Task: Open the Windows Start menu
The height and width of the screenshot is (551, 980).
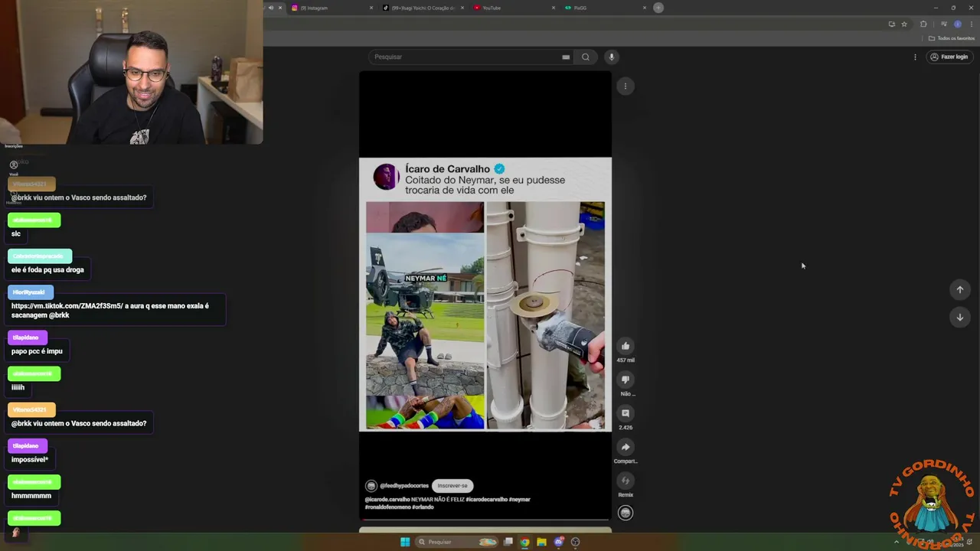Action: click(x=405, y=542)
